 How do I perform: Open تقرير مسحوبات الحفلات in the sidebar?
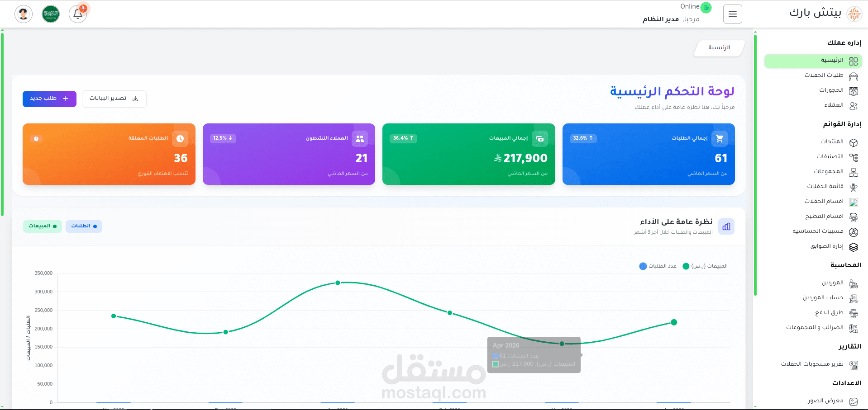point(813,364)
